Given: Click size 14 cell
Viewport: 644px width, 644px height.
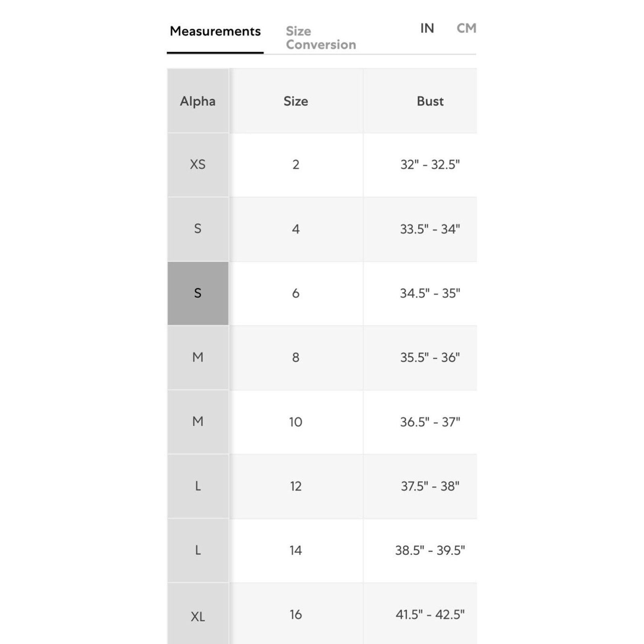Looking at the screenshot, I should click(296, 550).
